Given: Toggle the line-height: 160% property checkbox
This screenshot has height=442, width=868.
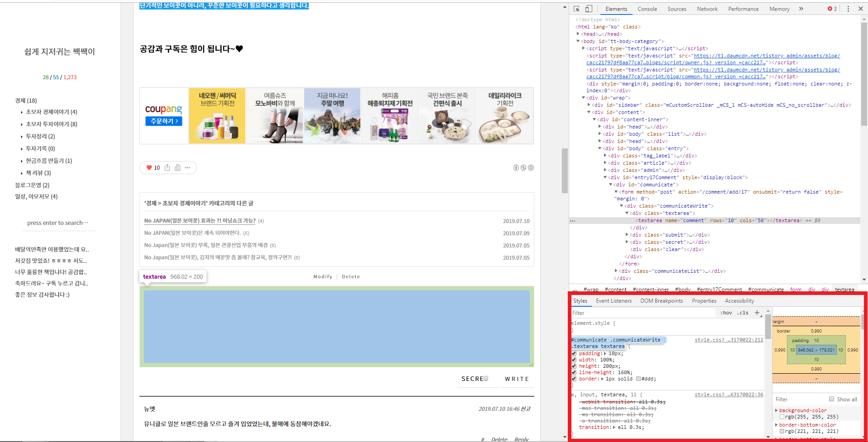Looking at the screenshot, I should [x=574, y=373].
